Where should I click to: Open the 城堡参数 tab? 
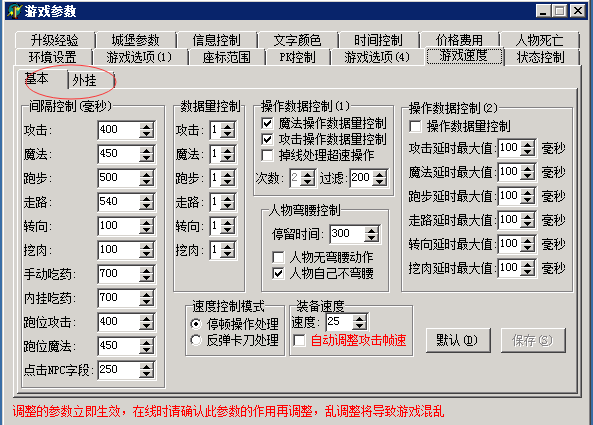point(135,40)
